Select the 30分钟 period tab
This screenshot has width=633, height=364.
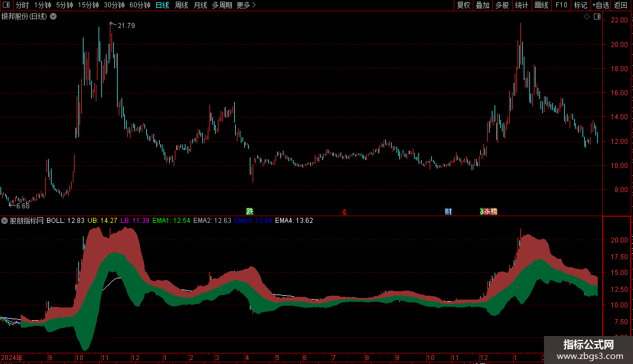coord(114,5)
